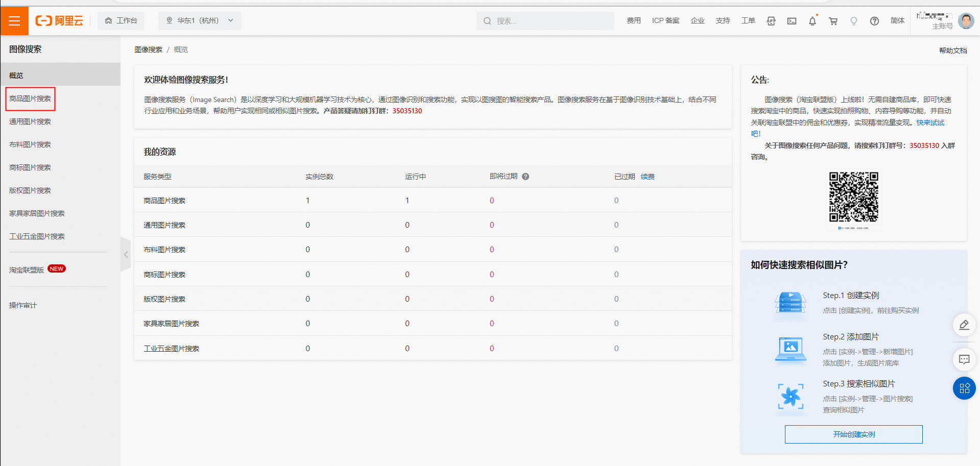Click the 快来试试吧 link in announcement
Image resolution: width=980 pixels, height=466 pixels.
coord(930,122)
